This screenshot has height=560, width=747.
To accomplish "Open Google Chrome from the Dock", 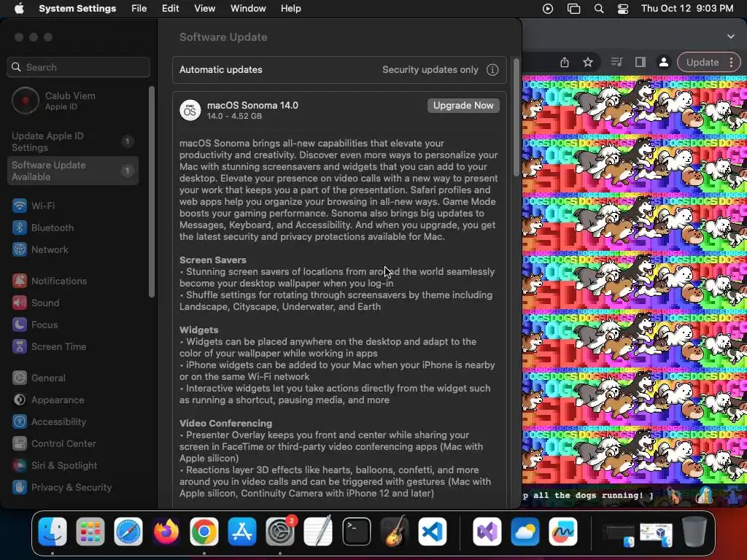I will (204, 532).
